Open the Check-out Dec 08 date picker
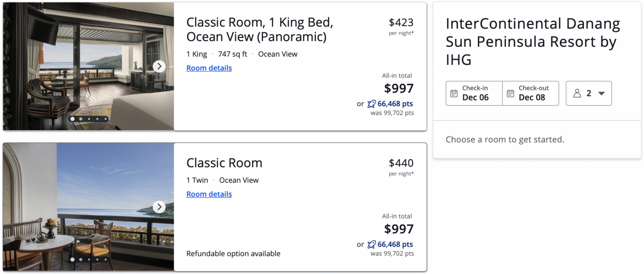The height and width of the screenshot is (274, 644). (531, 93)
